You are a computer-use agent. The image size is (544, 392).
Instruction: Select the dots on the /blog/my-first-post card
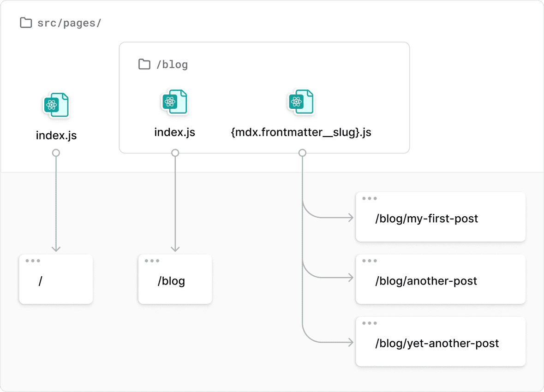[x=369, y=198]
